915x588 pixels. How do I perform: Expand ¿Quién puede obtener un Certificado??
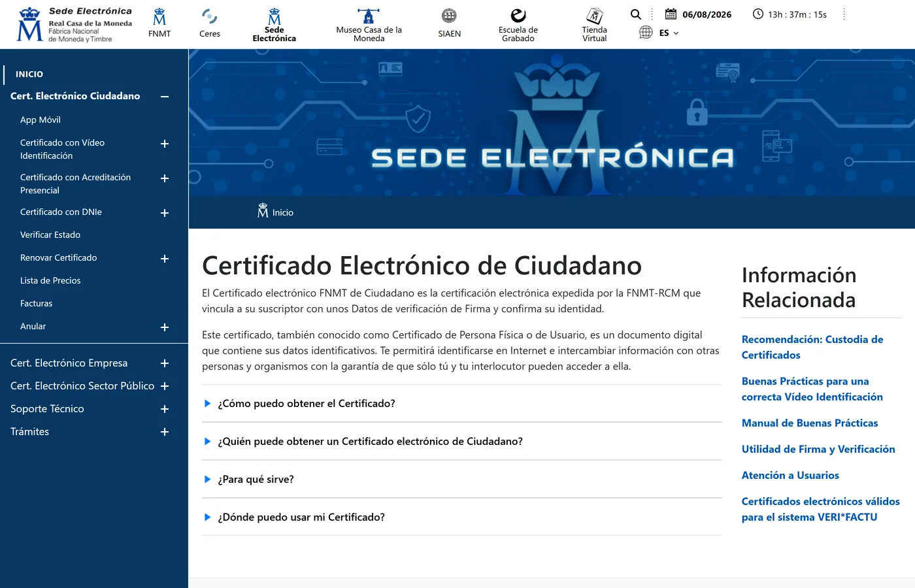coord(462,442)
